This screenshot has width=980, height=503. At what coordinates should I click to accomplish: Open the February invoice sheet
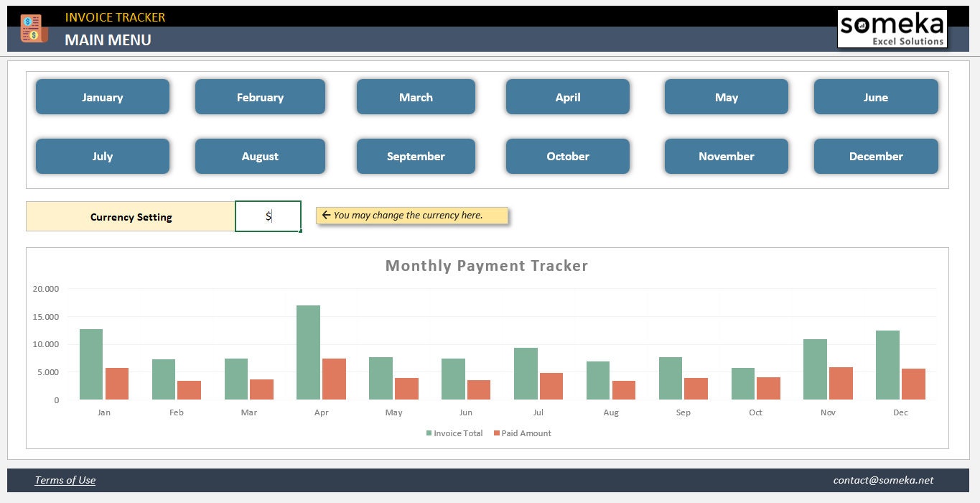[260, 97]
